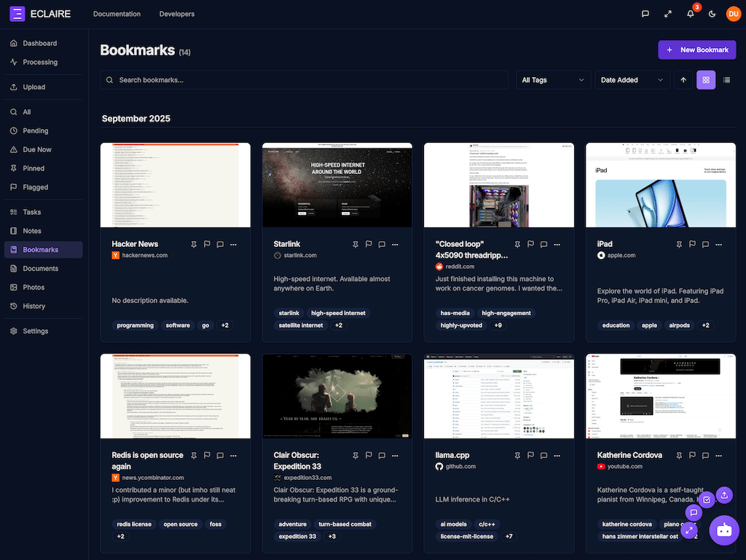
Task: Click the New Bookmark button
Action: point(696,50)
